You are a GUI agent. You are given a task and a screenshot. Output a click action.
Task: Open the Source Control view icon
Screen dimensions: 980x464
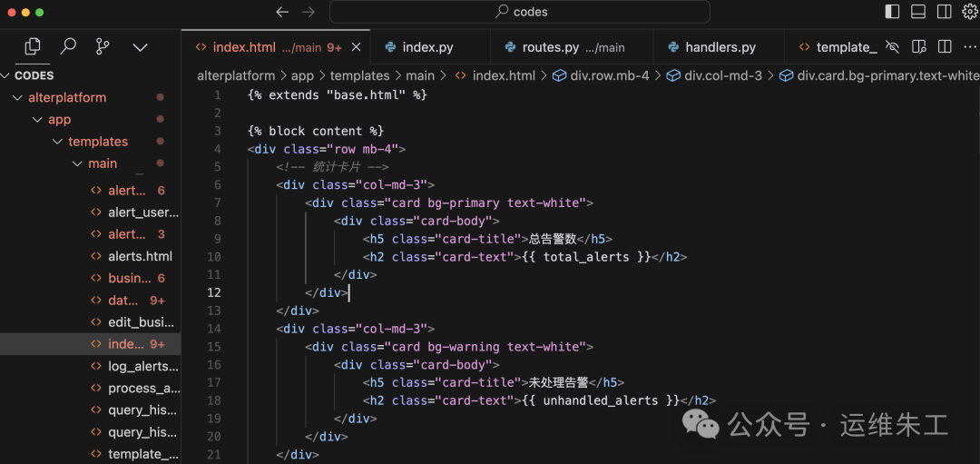pyautogui.click(x=103, y=46)
